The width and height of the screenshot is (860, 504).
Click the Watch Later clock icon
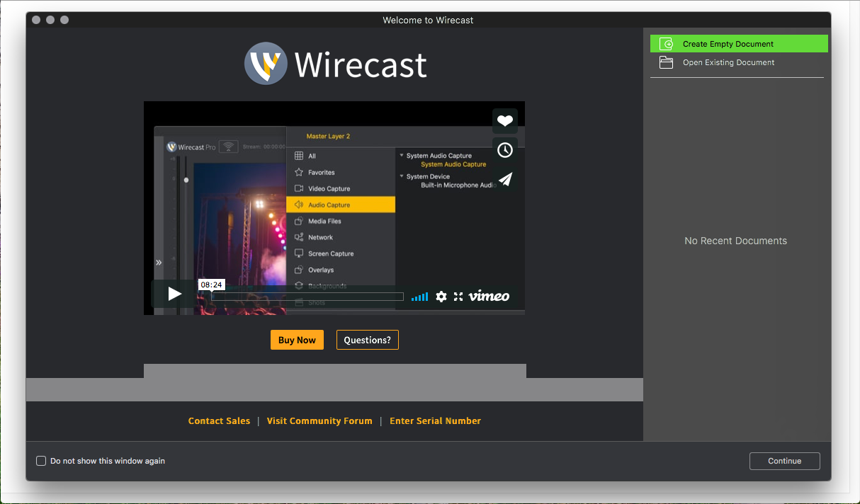pyautogui.click(x=504, y=150)
